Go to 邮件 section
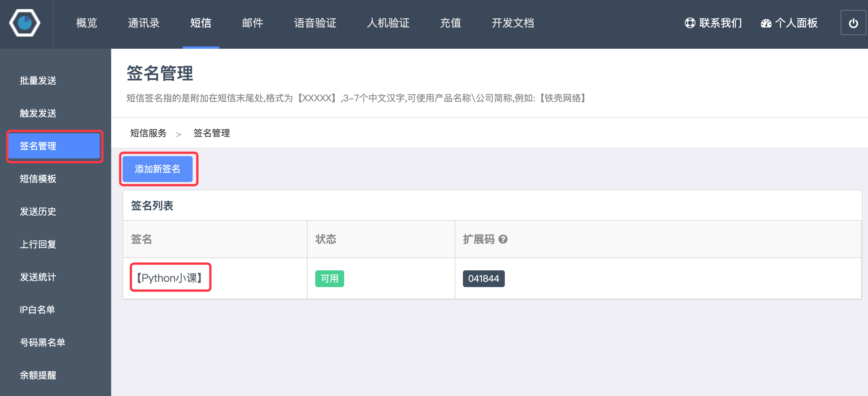868x396 pixels. coord(252,23)
